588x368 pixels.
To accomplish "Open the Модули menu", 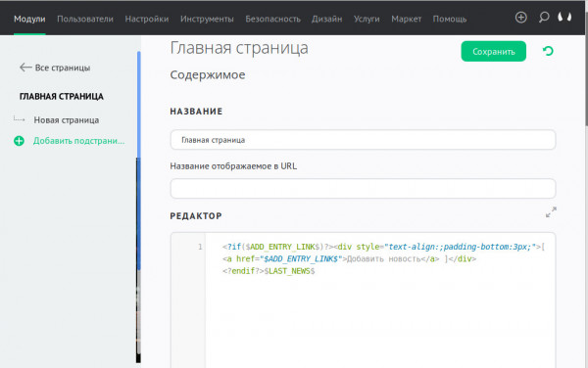I will [29, 19].
